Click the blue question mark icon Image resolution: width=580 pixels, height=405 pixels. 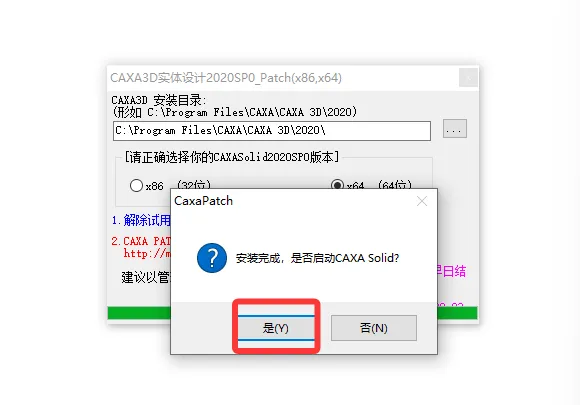(x=212, y=258)
